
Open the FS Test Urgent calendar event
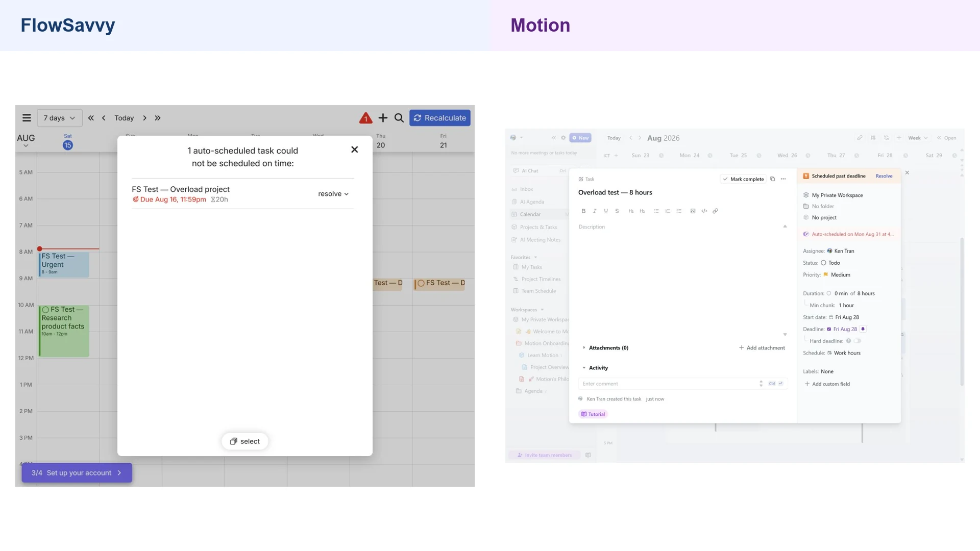pos(64,264)
